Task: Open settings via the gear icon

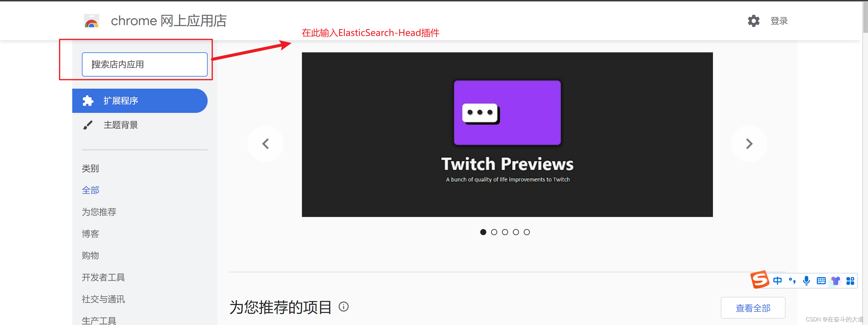Action: tap(753, 21)
